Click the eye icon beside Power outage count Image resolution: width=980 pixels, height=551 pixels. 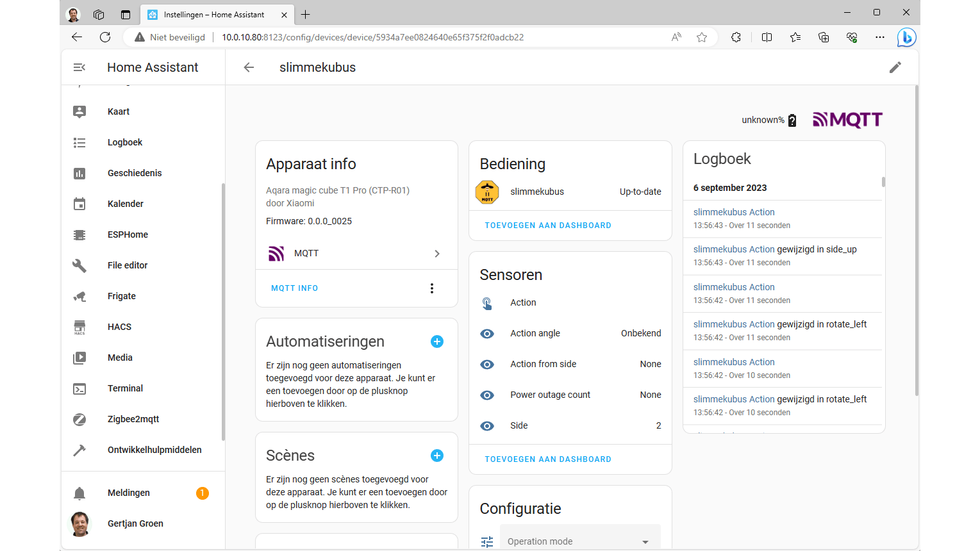pyautogui.click(x=487, y=395)
